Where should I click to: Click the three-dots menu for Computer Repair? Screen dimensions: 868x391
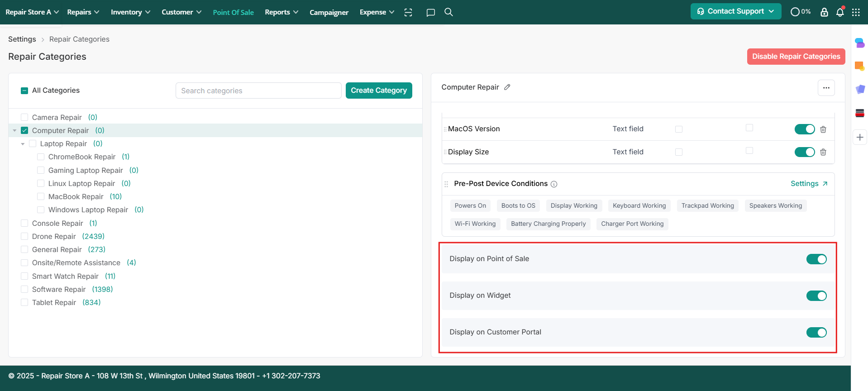(x=826, y=88)
